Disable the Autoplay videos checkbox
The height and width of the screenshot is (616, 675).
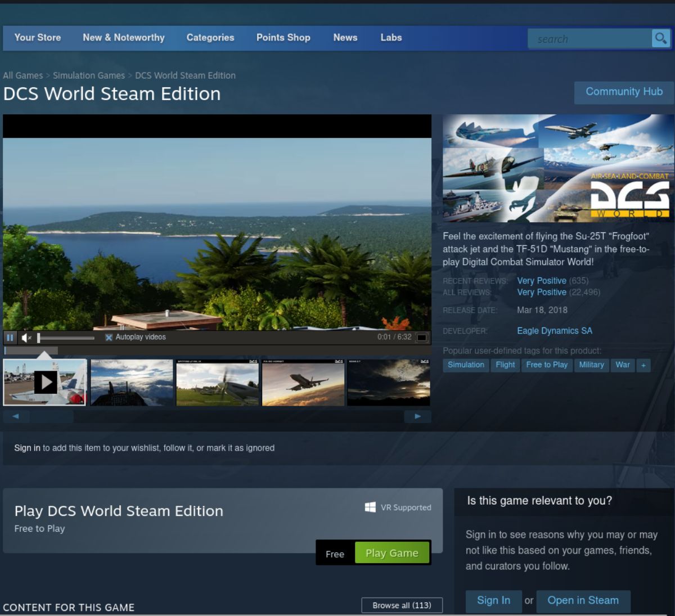(109, 338)
